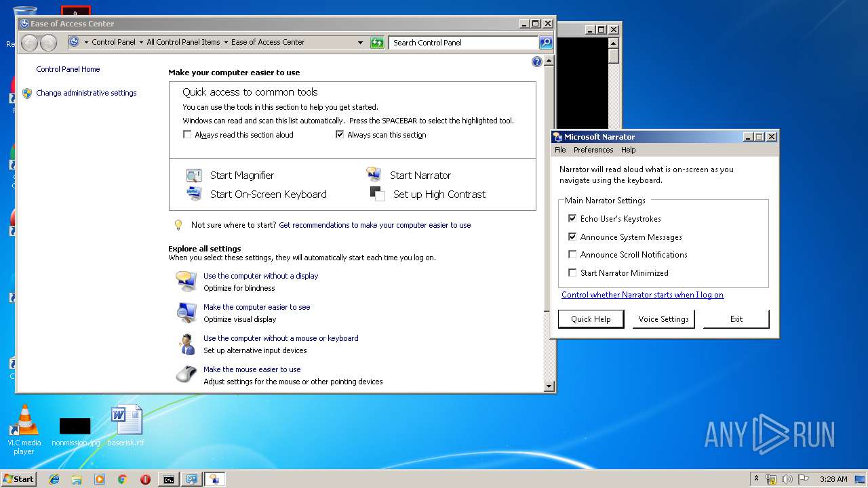Open Opera browser from the taskbar
The width and height of the screenshot is (868, 488).
145,479
